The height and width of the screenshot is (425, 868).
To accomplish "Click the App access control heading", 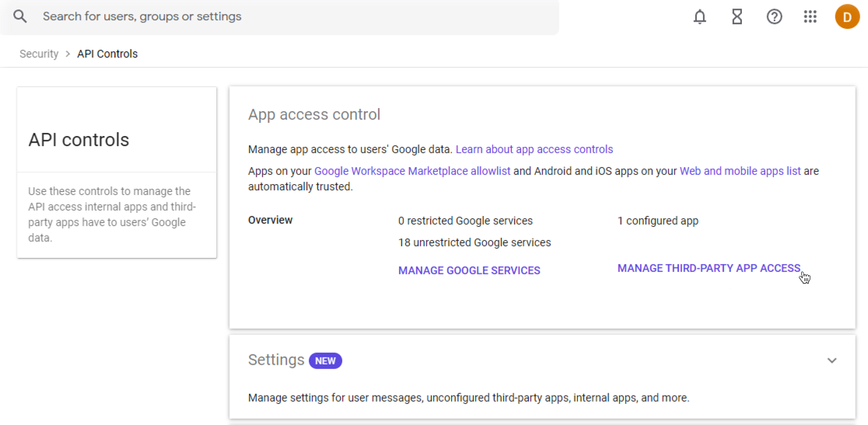I will pos(314,115).
